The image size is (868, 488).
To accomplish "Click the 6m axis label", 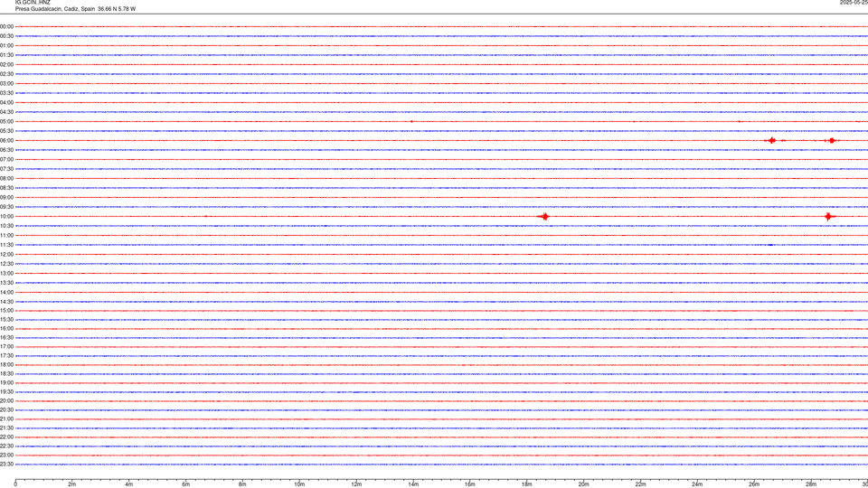I will pos(185,484).
